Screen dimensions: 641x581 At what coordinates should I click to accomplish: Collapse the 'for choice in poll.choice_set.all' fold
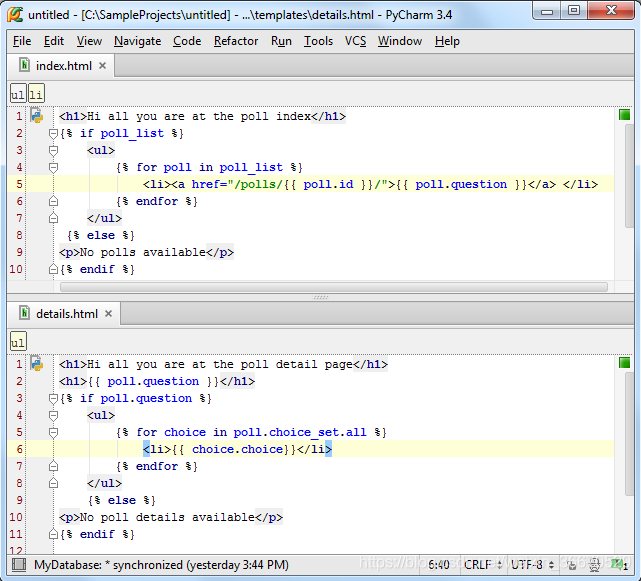tap(53, 433)
